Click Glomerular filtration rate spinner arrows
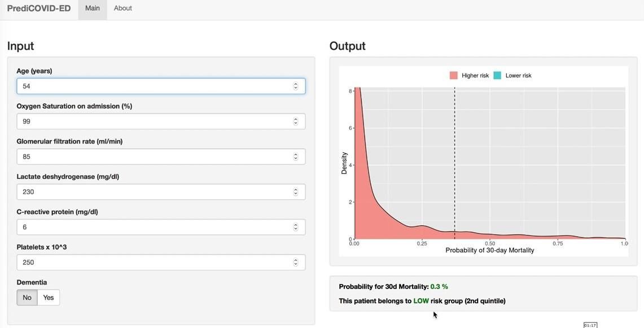Viewport: 644px width, 328px height. pyautogui.click(x=295, y=156)
